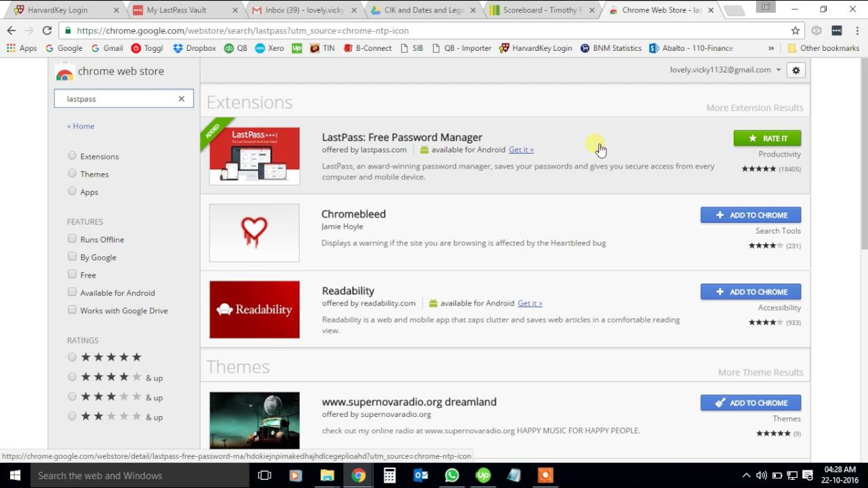Add Chromebleed to Chrome
Image resolution: width=868 pixels, height=488 pixels.
coord(751,215)
